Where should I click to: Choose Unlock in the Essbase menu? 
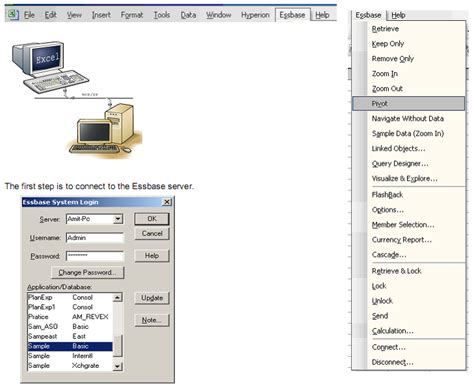tap(409, 301)
